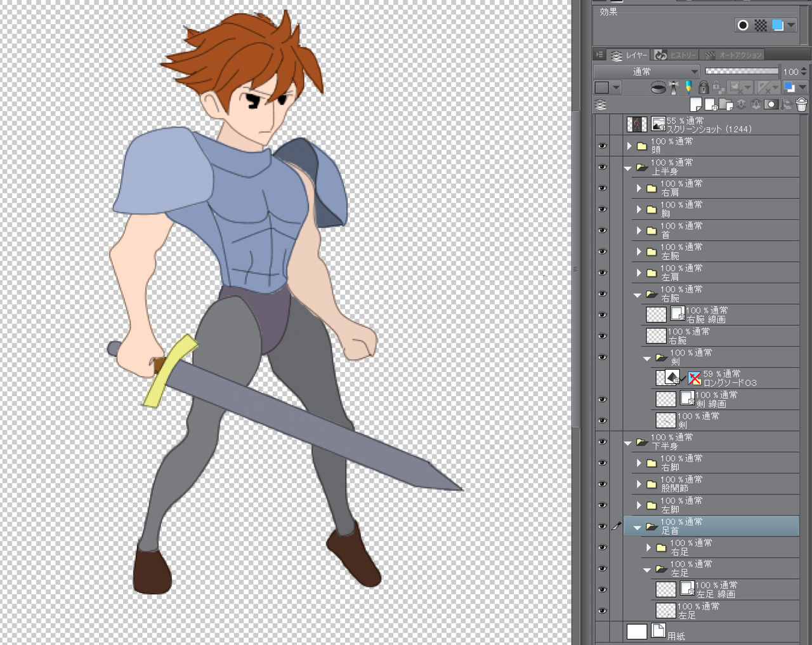Click the Border effect black circle icon
Image resolution: width=812 pixels, height=645 pixels.
(x=742, y=25)
